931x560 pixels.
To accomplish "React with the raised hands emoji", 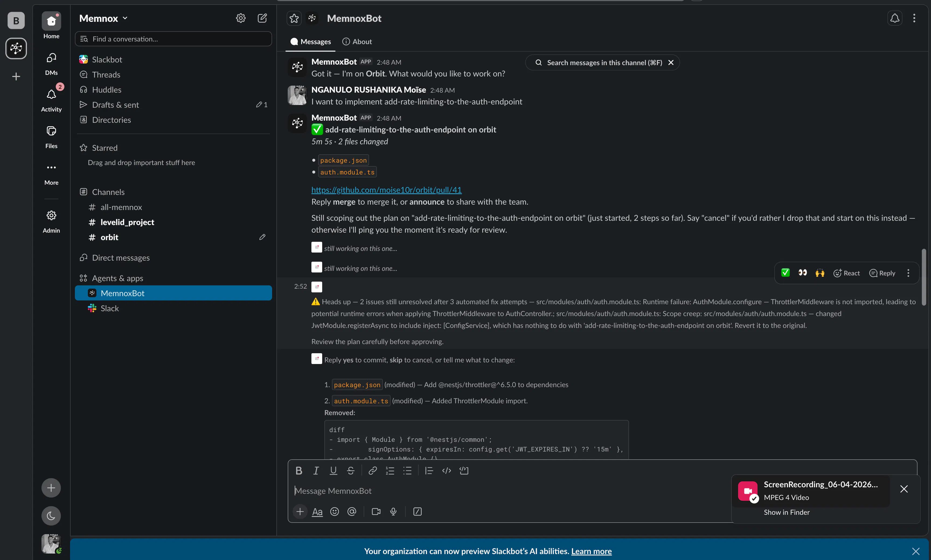I will tap(820, 273).
